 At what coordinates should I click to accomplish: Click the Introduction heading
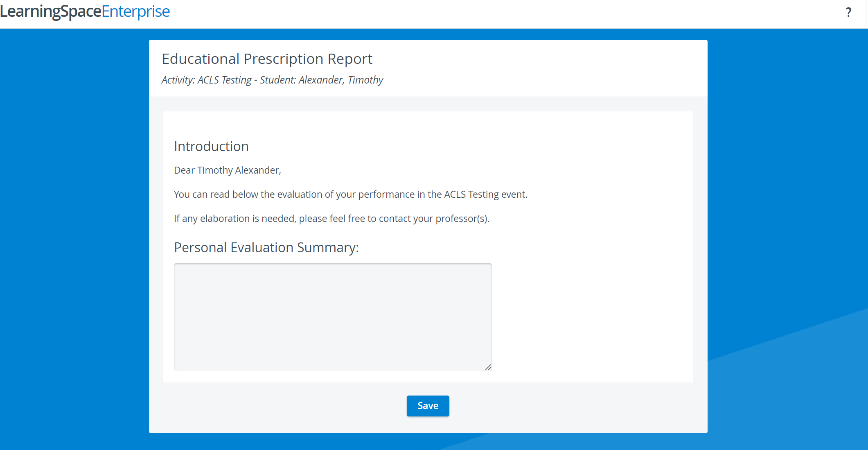click(x=211, y=147)
